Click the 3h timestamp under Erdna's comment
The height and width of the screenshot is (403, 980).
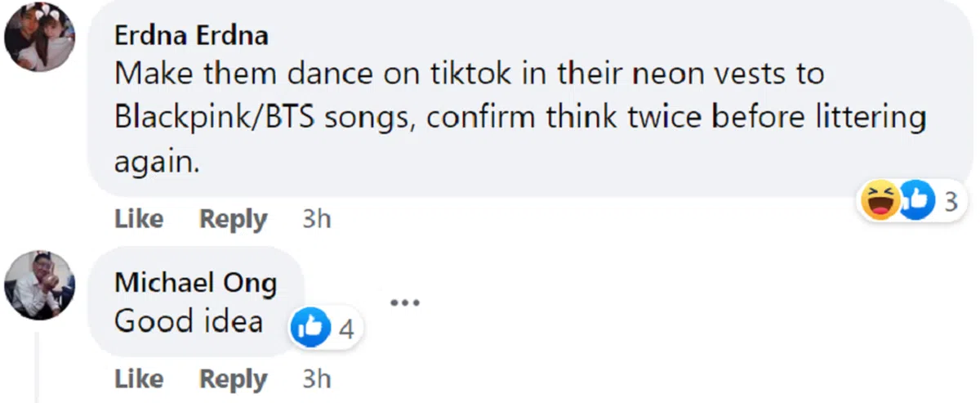pyautogui.click(x=317, y=219)
